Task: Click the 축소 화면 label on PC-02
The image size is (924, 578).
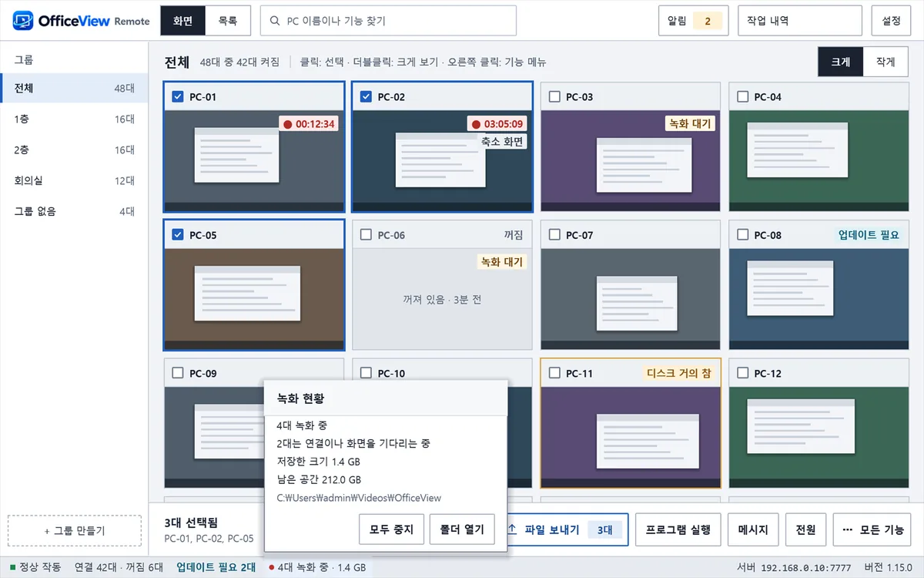Action: point(503,142)
